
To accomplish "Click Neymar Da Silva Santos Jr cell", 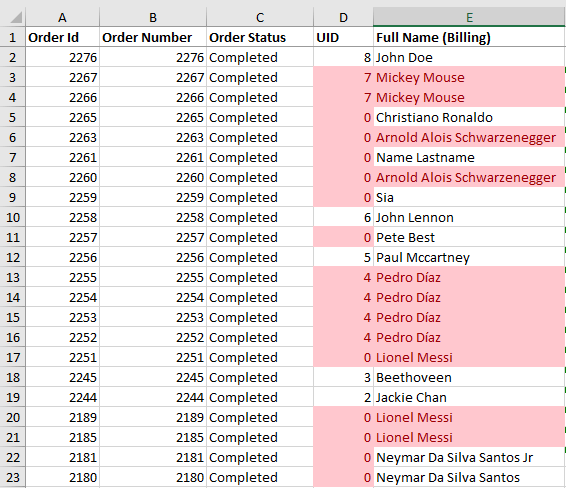I will pyautogui.click(x=469, y=457).
